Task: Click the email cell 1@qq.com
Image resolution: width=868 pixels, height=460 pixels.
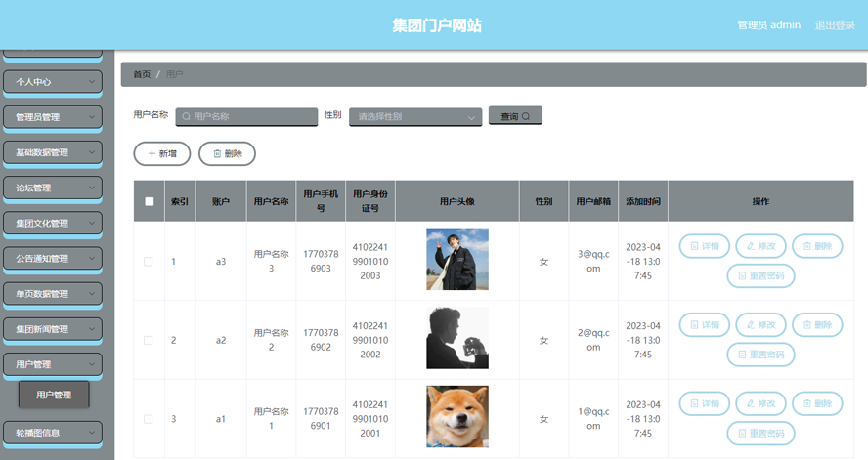Action: pos(593,419)
